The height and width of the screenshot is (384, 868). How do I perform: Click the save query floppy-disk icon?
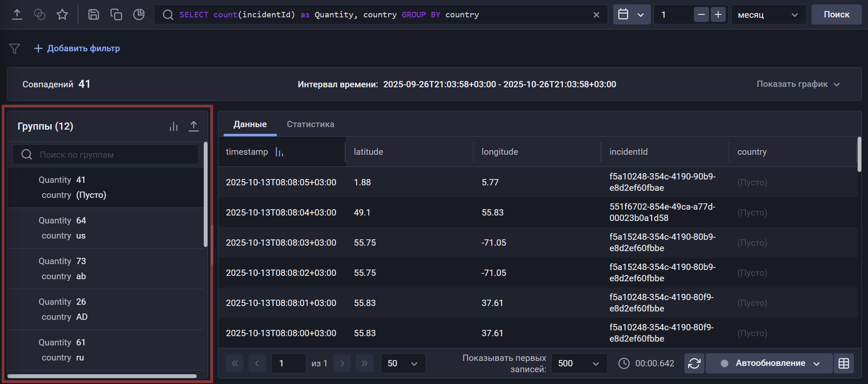(93, 14)
